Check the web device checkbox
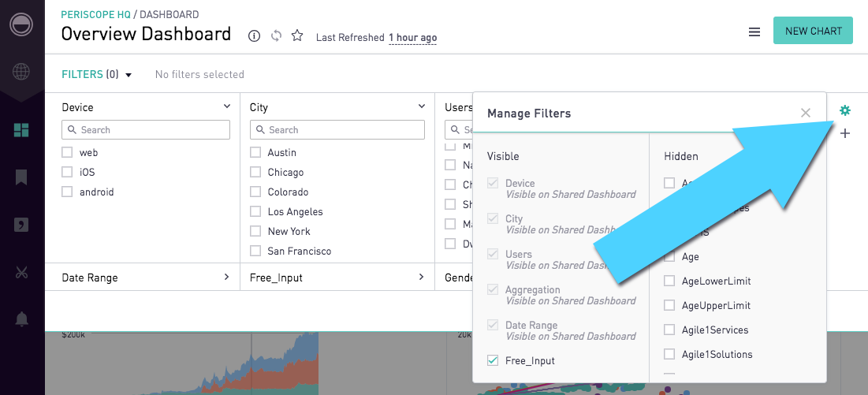The height and width of the screenshot is (395, 868). [67, 152]
